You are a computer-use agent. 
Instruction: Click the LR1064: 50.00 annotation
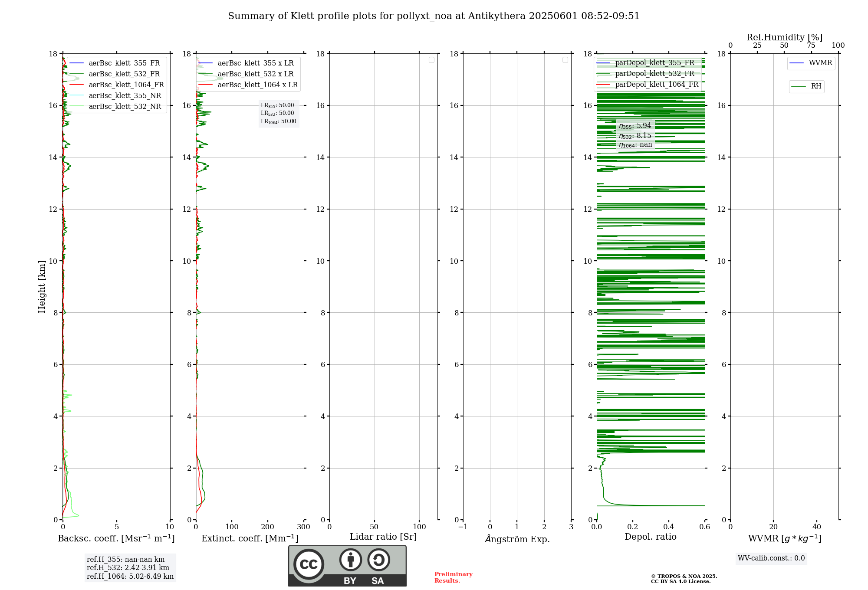279,121
